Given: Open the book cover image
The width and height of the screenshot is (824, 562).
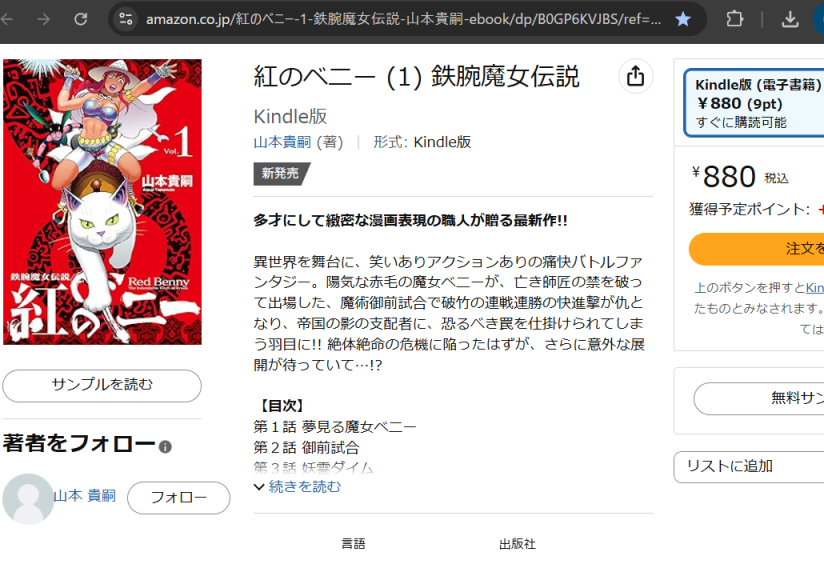Looking at the screenshot, I should (x=102, y=202).
